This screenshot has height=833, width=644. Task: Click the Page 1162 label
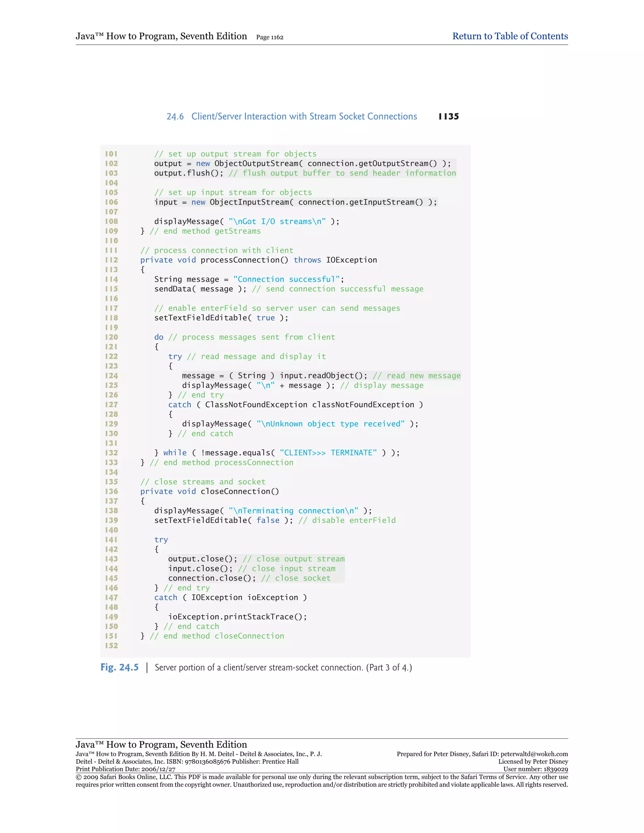pos(269,37)
